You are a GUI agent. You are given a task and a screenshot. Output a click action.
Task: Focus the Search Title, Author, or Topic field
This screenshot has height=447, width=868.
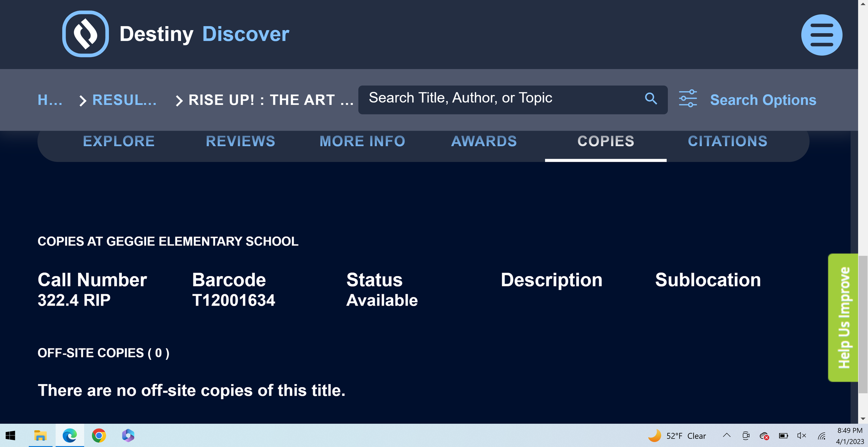[500, 99]
